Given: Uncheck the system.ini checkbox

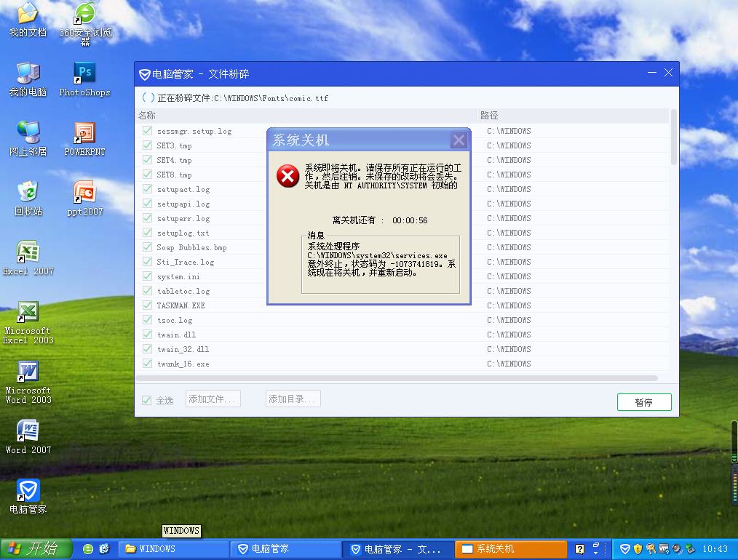Looking at the screenshot, I should [147, 276].
